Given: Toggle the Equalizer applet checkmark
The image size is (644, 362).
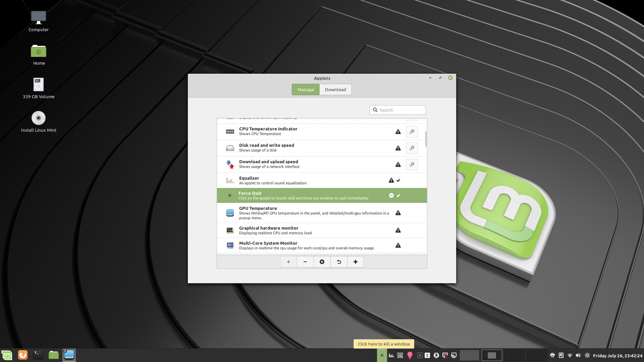Looking at the screenshot, I should (x=398, y=180).
